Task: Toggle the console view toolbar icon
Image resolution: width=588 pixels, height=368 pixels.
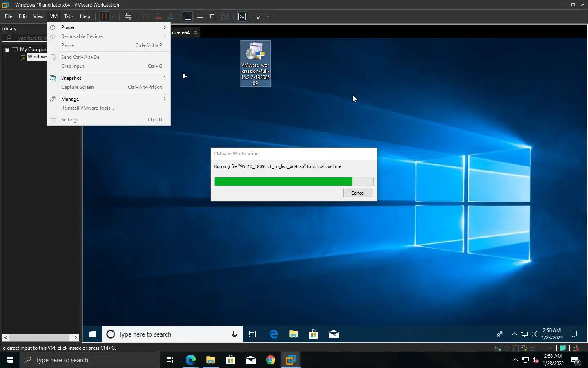Action: click(x=242, y=16)
